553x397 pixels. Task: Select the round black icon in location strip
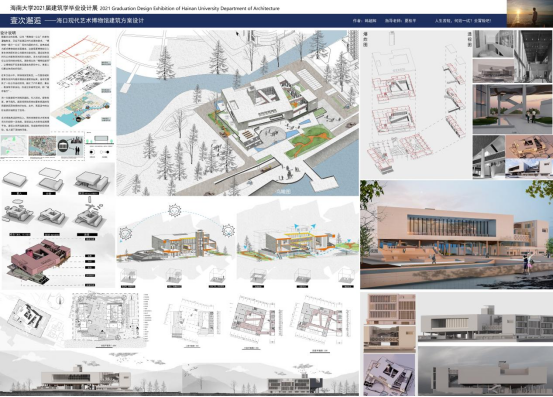[x=63, y=145]
